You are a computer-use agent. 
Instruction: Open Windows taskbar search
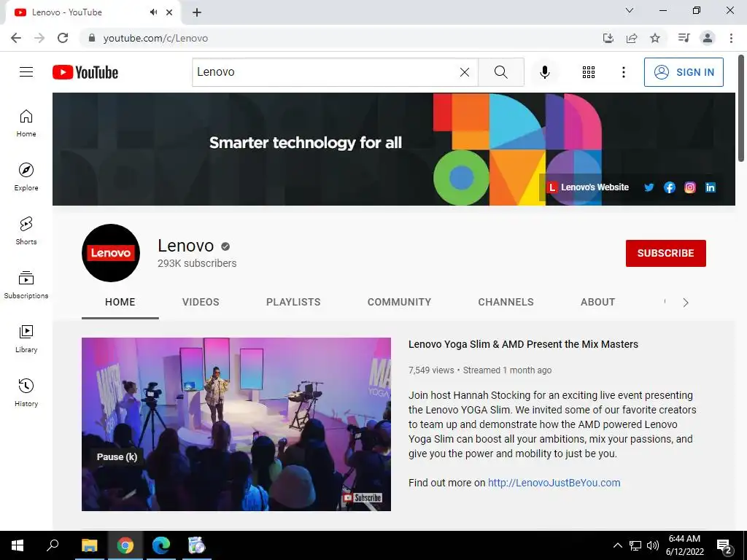pos(53,545)
